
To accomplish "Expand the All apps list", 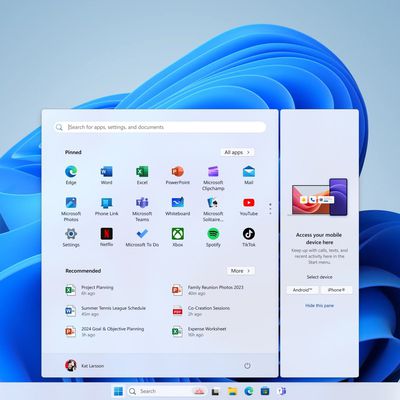I will [237, 152].
